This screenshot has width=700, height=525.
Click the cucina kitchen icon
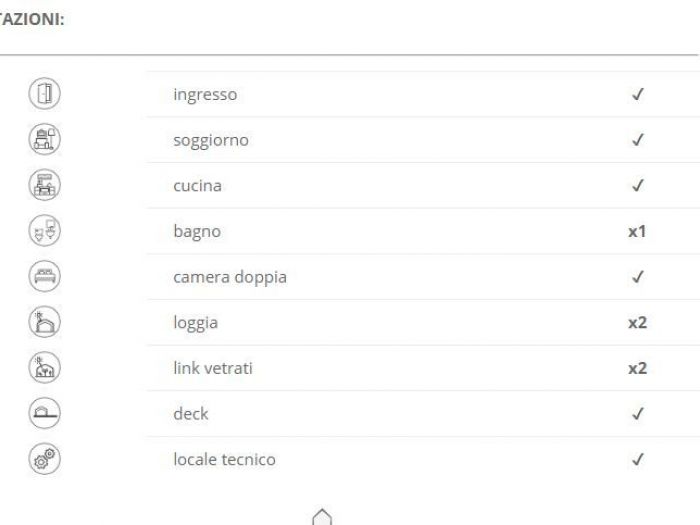pos(43,186)
